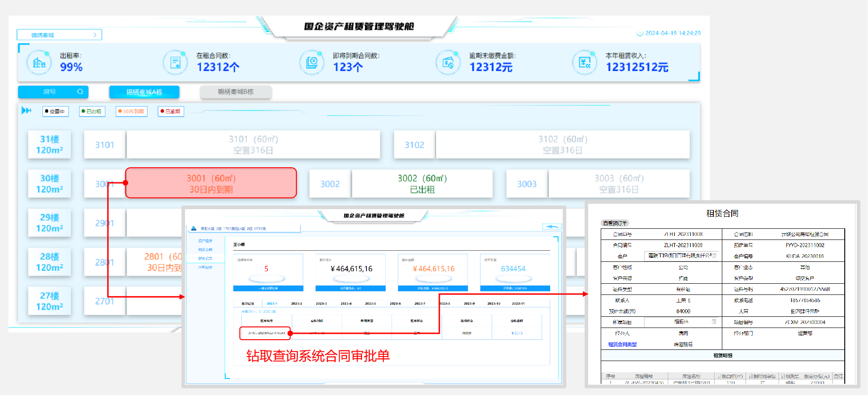Click the 3102 room number tile
This screenshot has height=395, width=868.
pos(414,145)
